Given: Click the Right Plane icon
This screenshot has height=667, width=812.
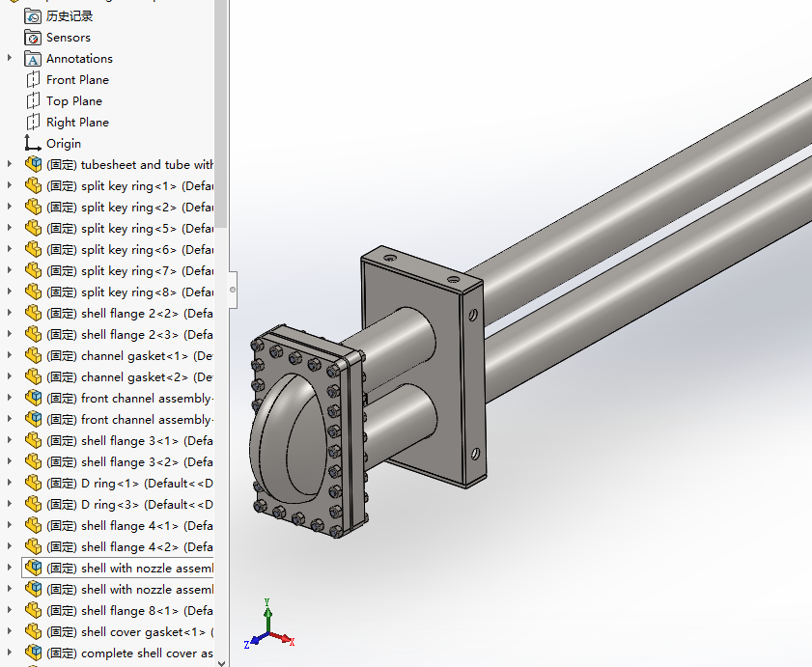Looking at the screenshot, I should point(33,123).
